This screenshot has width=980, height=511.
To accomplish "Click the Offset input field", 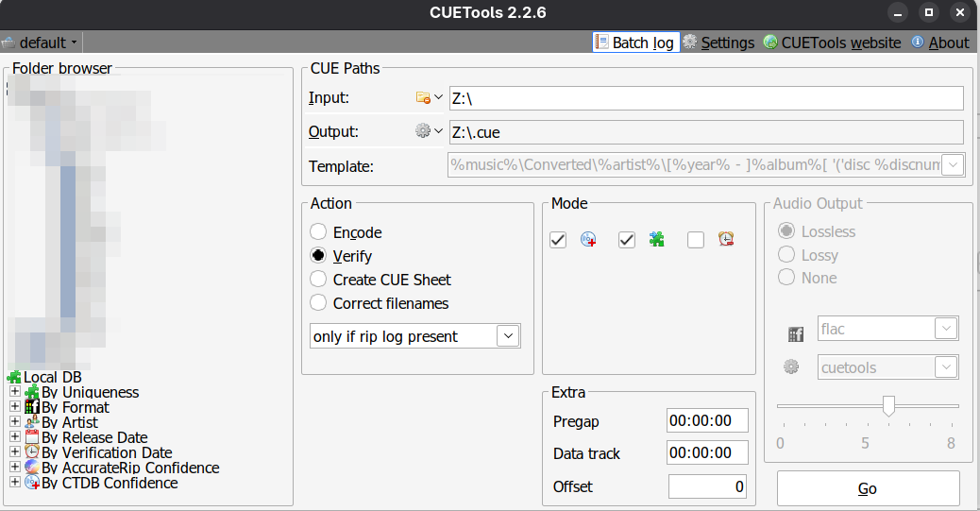I will (707, 486).
